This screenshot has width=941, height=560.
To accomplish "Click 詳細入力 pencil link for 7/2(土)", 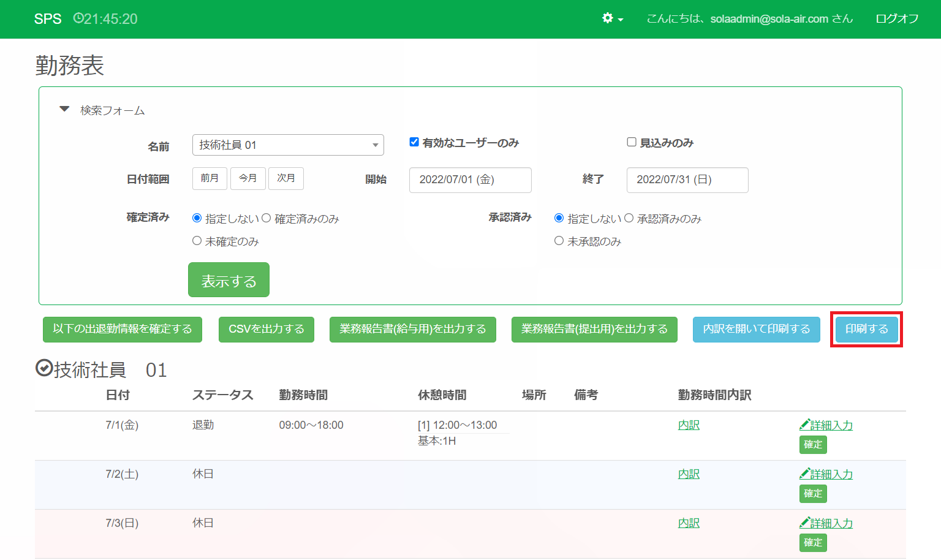I will point(826,474).
